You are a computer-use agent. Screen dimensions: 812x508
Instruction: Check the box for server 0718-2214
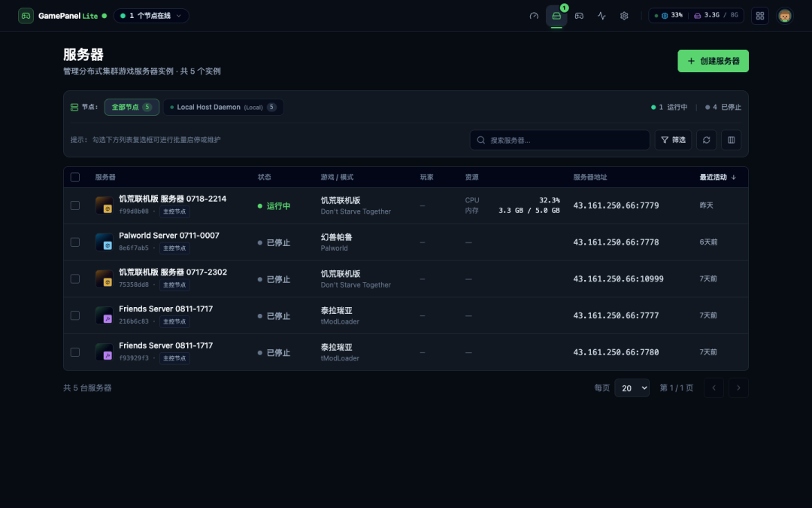75,205
